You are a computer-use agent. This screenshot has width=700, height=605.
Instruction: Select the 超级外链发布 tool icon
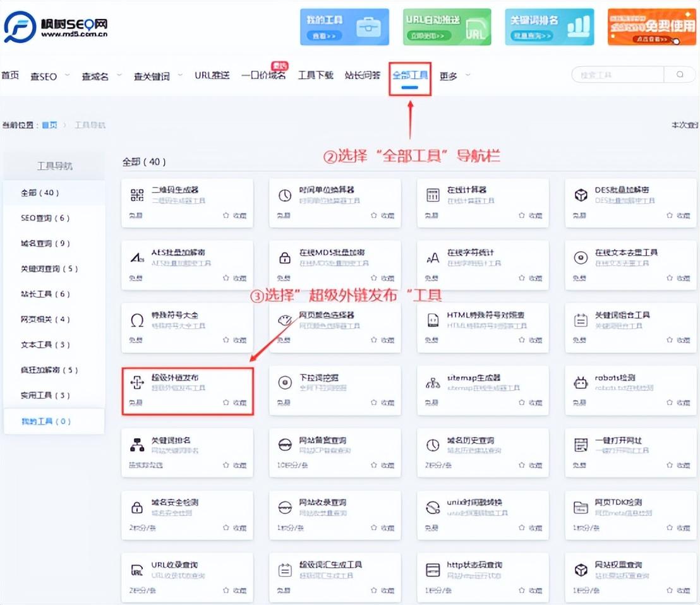(x=137, y=383)
